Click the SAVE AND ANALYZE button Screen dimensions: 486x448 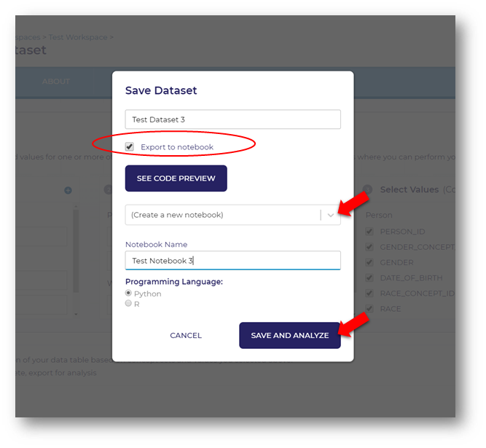[289, 335]
